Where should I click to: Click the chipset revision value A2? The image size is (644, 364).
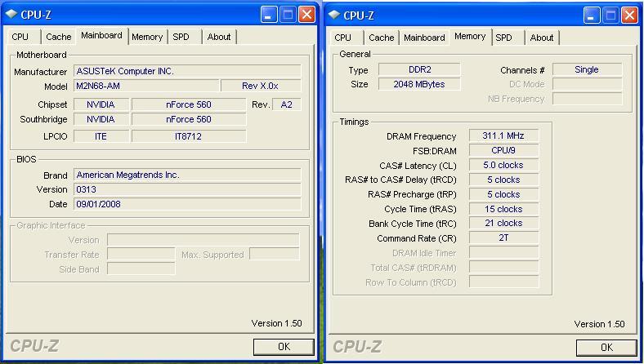pos(287,104)
